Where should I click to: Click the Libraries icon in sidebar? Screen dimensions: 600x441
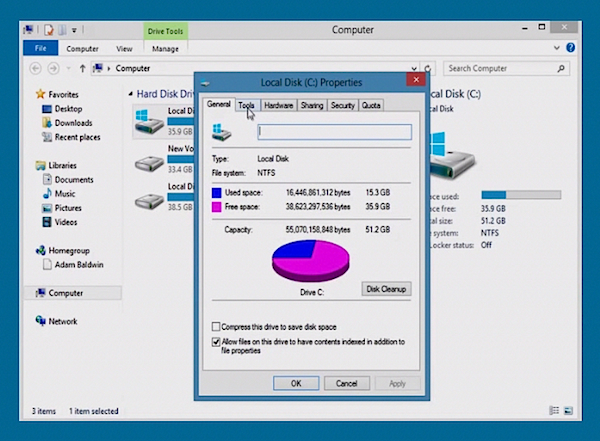pyautogui.click(x=40, y=165)
